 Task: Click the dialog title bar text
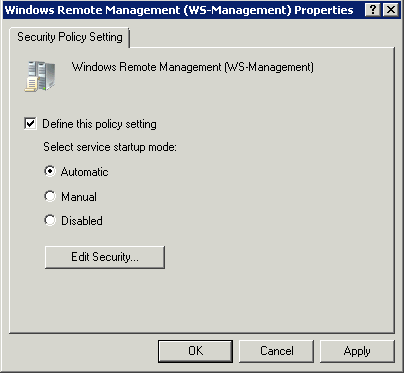tap(179, 10)
